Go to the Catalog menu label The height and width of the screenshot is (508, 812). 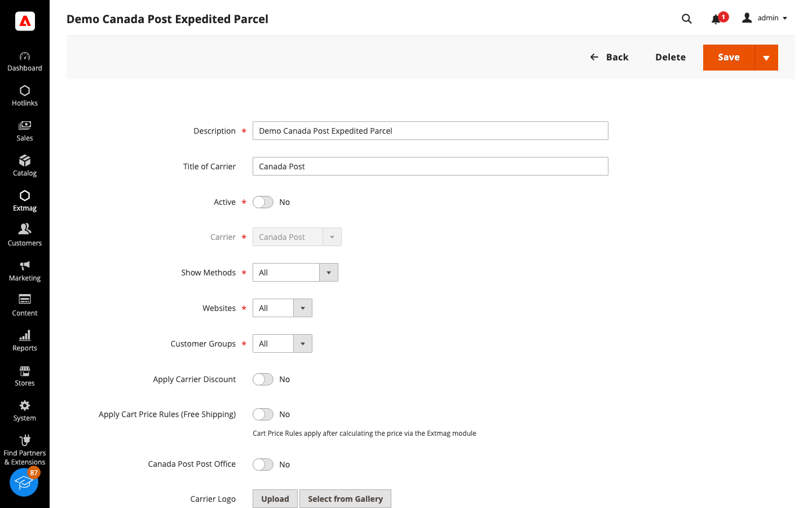click(25, 173)
